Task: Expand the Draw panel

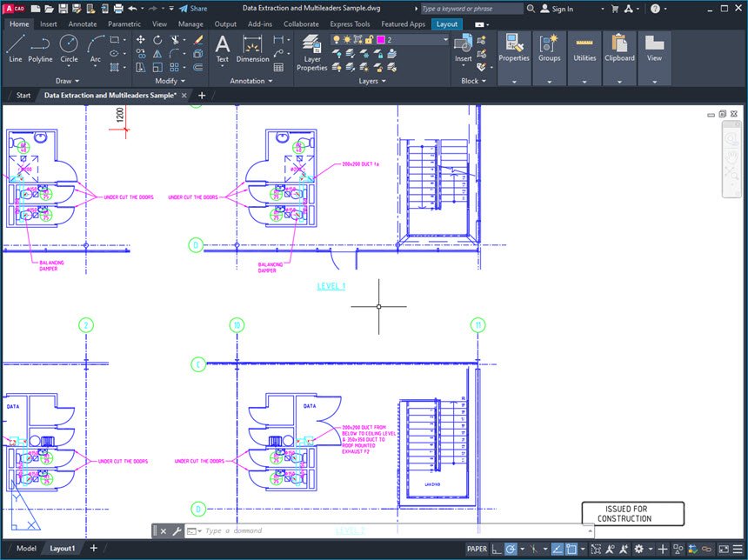Action: point(67,81)
